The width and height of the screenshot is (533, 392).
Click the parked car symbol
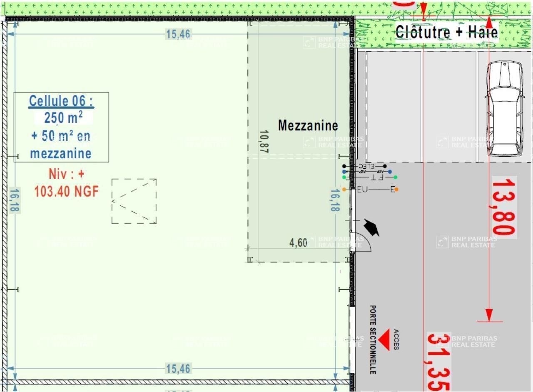(x=504, y=108)
